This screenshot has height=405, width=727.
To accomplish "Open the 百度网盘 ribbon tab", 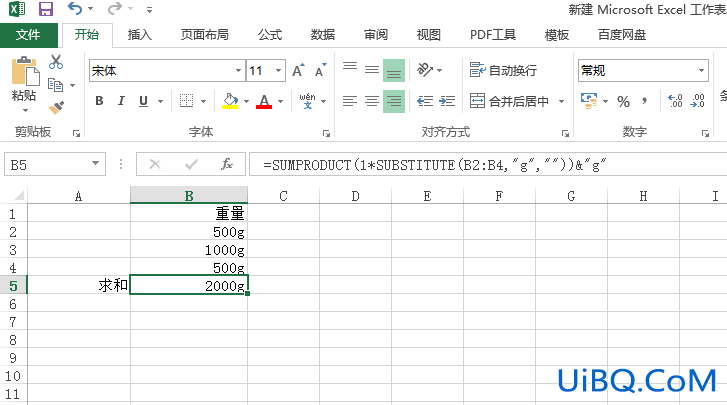I will click(x=622, y=35).
